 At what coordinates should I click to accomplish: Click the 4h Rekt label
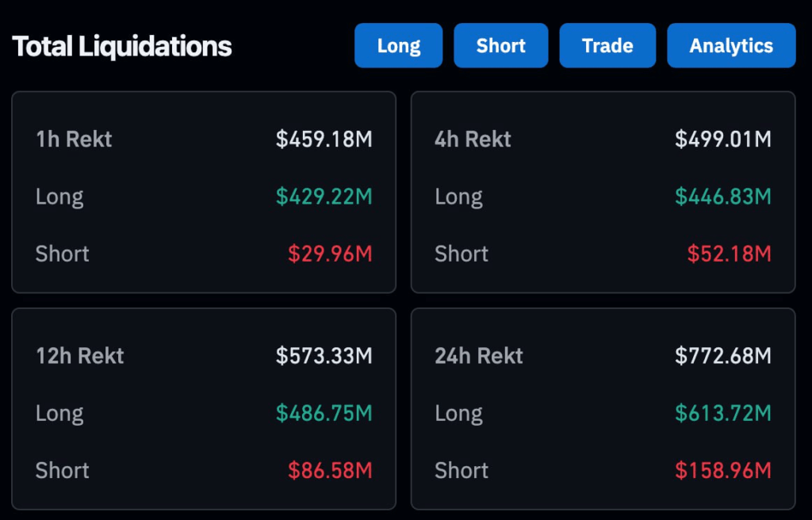click(x=473, y=140)
